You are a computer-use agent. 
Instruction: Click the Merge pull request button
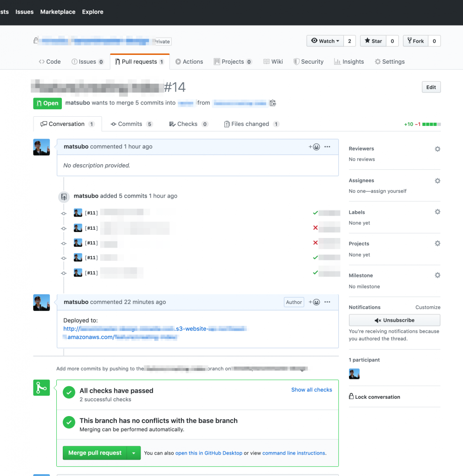click(94, 452)
